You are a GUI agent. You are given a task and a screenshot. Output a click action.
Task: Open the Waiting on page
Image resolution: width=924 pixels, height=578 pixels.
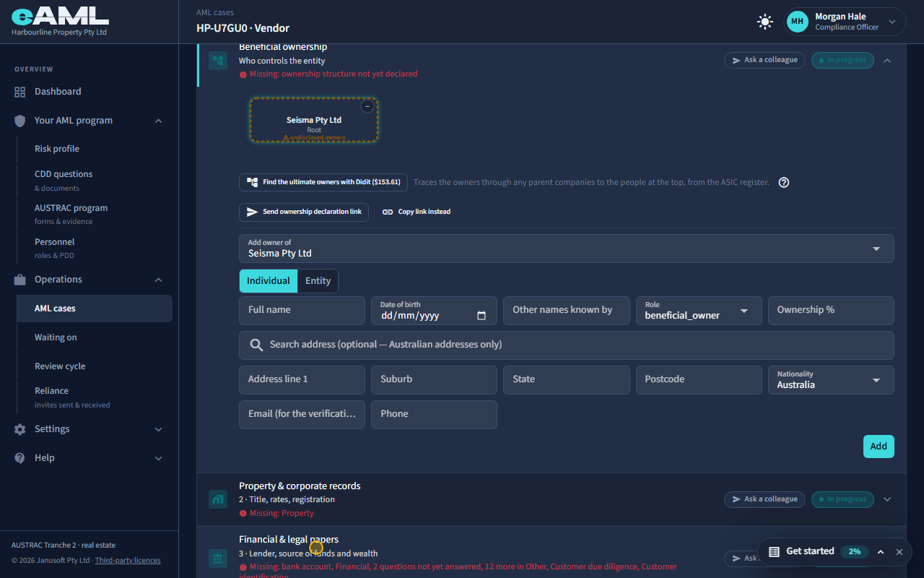[56, 337]
